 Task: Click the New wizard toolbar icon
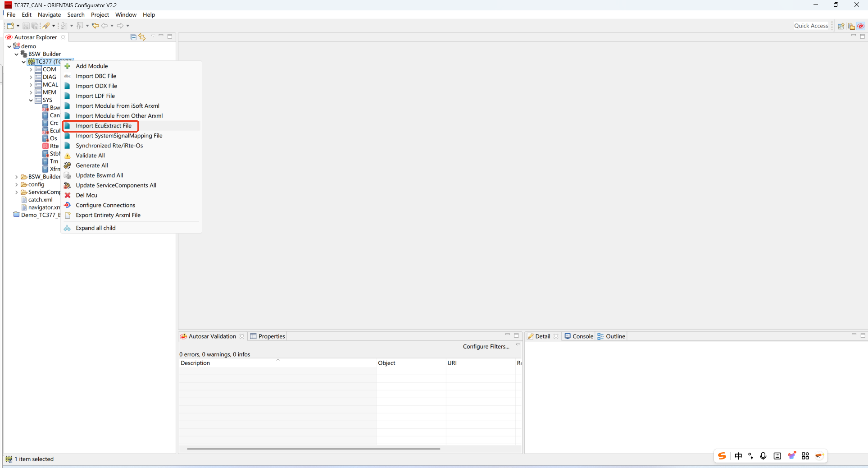point(10,26)
